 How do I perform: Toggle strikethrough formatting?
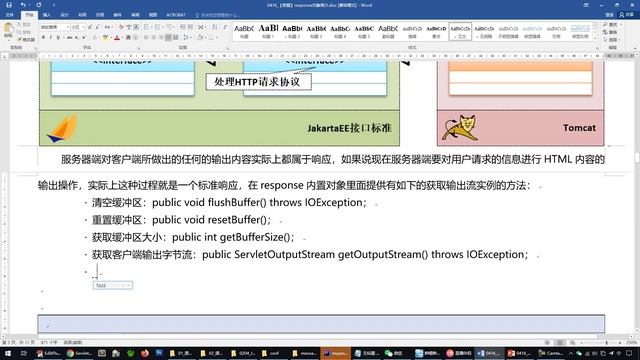coord(69,38)
